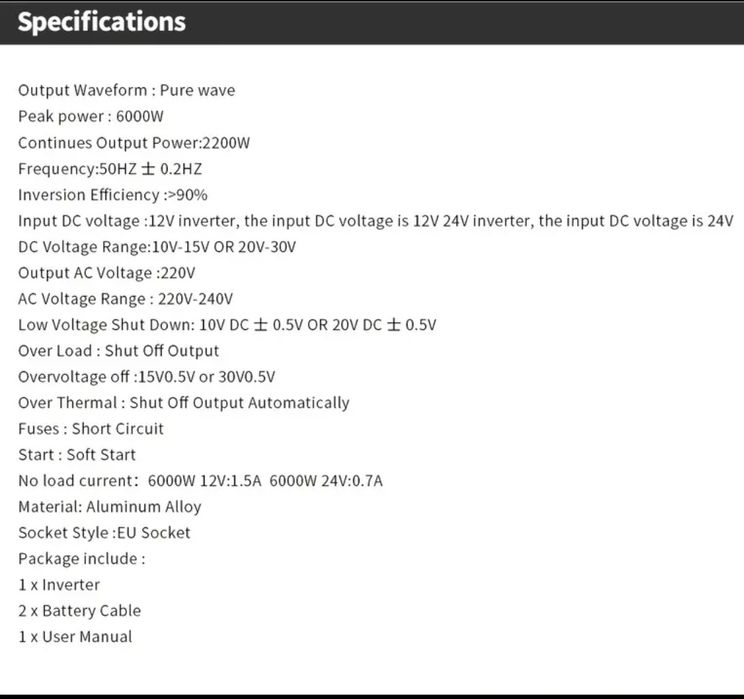
Task: Click the DC Voltage Range line
Action: pos(157,247)
